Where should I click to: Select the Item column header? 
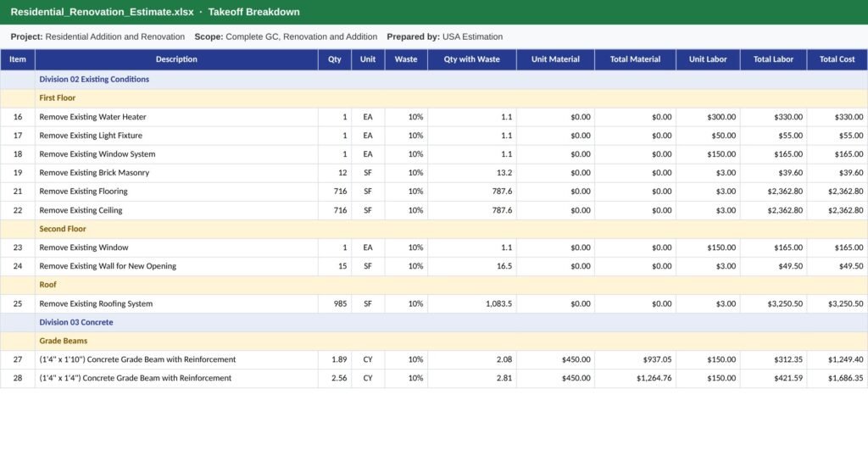point(18,59)
